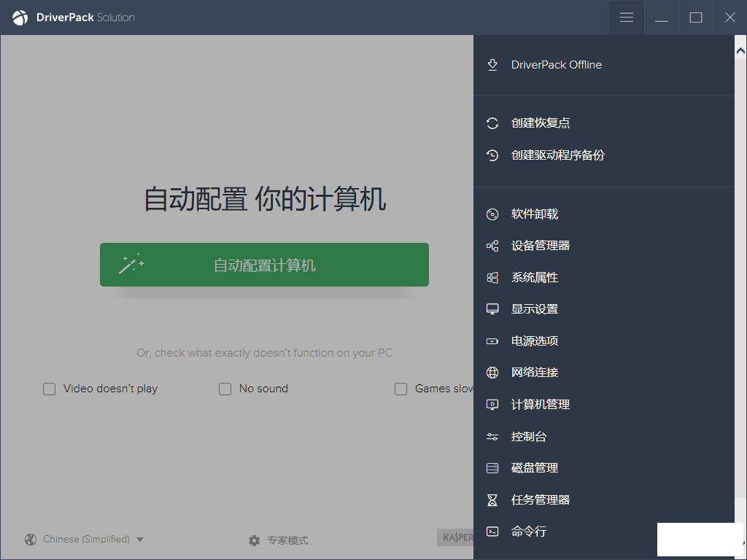Click the Video doesn't play label text

(x=111, y=389)
